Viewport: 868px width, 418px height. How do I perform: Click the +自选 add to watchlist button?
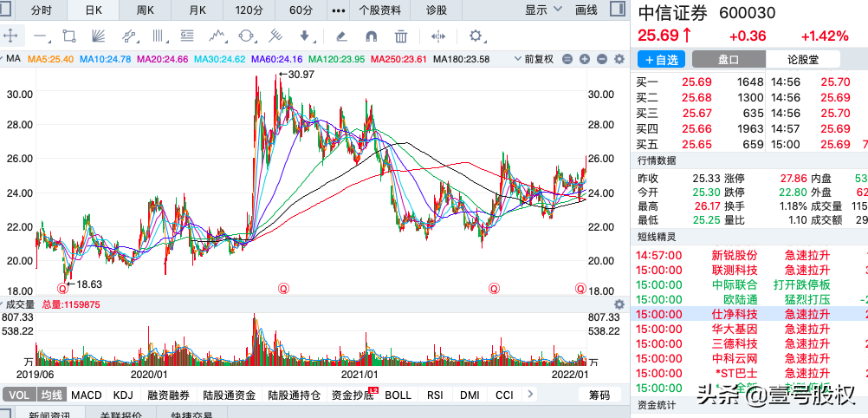click(661, 59)
